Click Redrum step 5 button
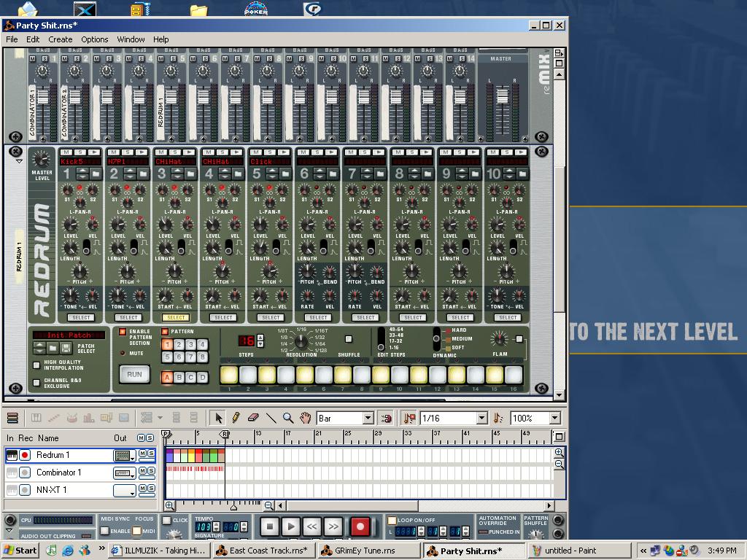 (x=305, y=375)
